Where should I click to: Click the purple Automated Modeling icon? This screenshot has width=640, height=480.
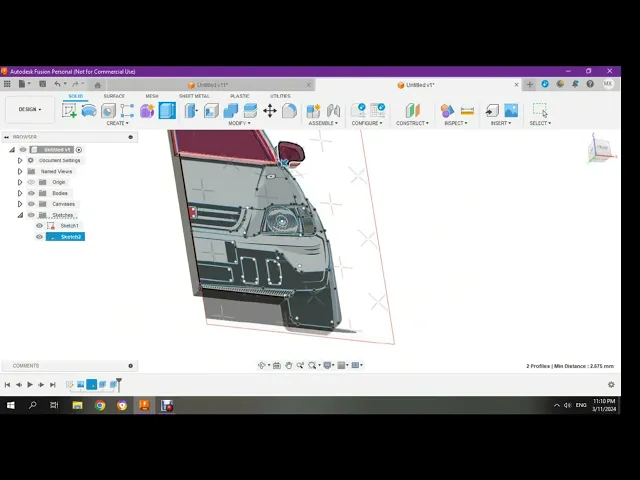pos(147,110)
